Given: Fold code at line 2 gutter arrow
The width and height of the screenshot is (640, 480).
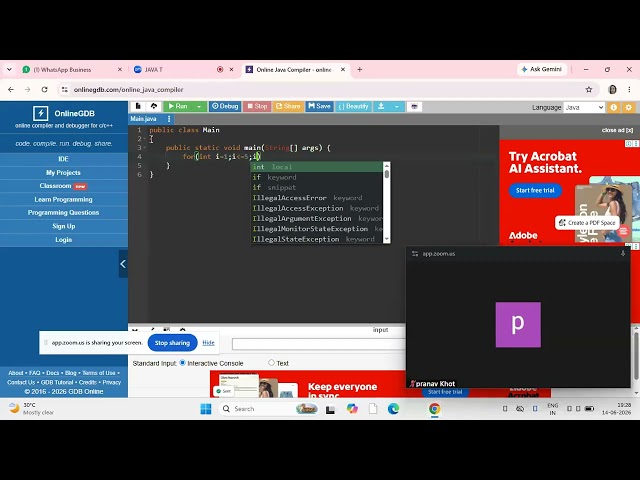Looking at the screenshot, I should pyautogui.click(x=145, y=139).
